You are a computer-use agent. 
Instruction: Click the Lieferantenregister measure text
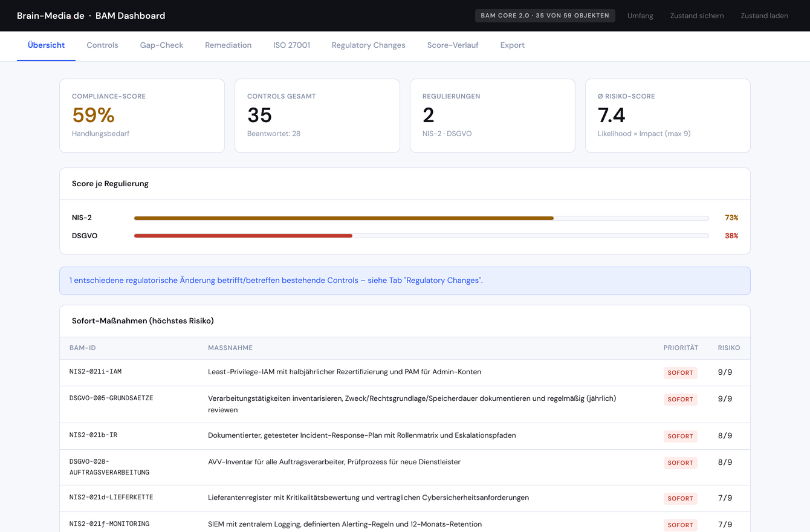tap(369, 498)
